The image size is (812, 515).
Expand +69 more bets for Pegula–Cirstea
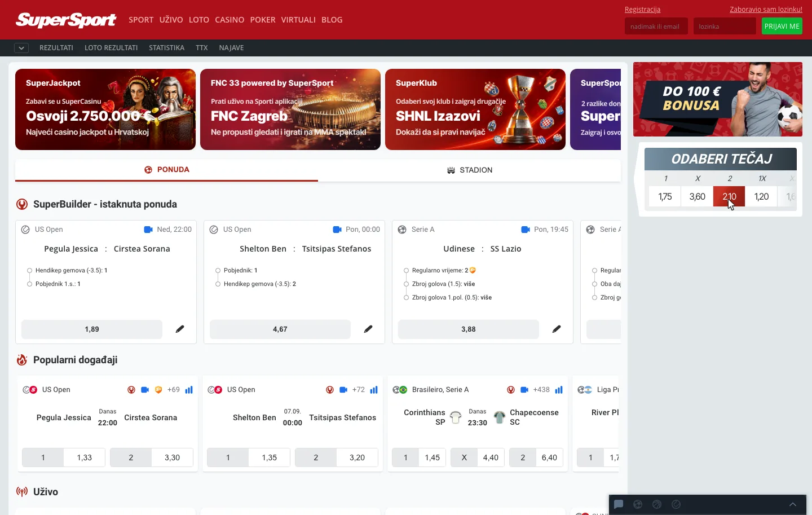click(x=174, y=390)
